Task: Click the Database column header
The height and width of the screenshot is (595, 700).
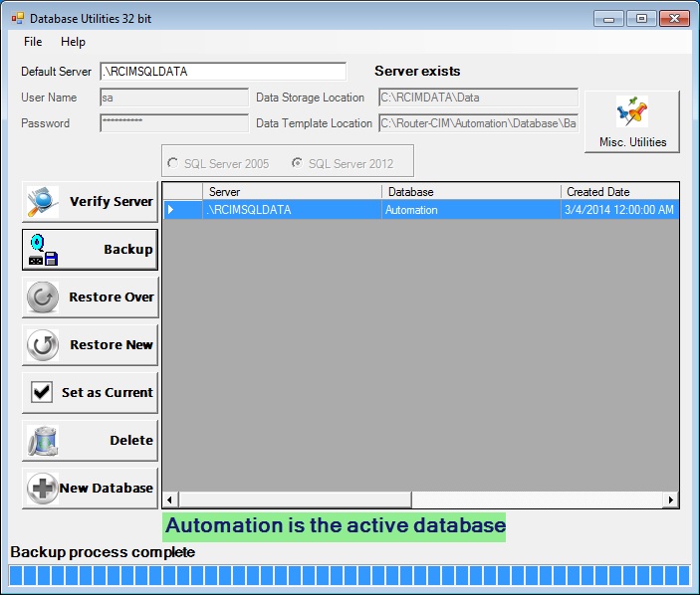Action: click(471, 192)
